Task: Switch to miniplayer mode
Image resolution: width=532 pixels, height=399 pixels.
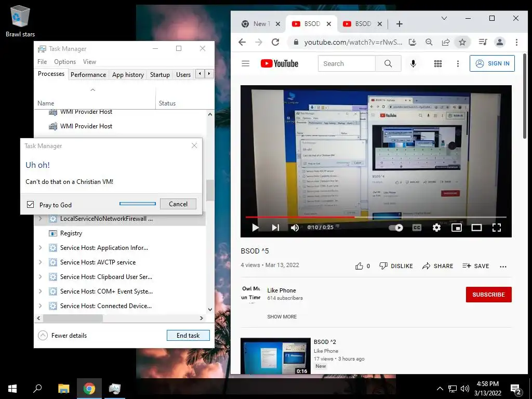Action: [456, 228]
